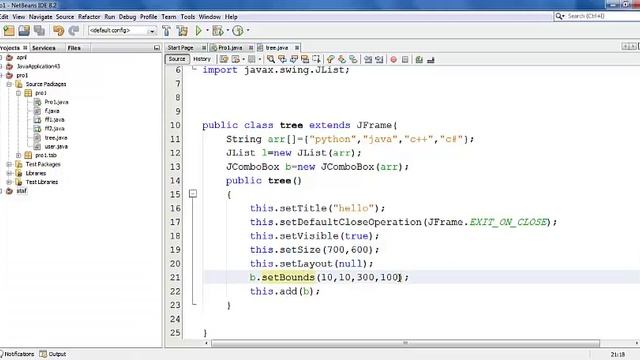Build the project with hammer icon
This screenshot has width=640, height=360.
coord(167,31)
